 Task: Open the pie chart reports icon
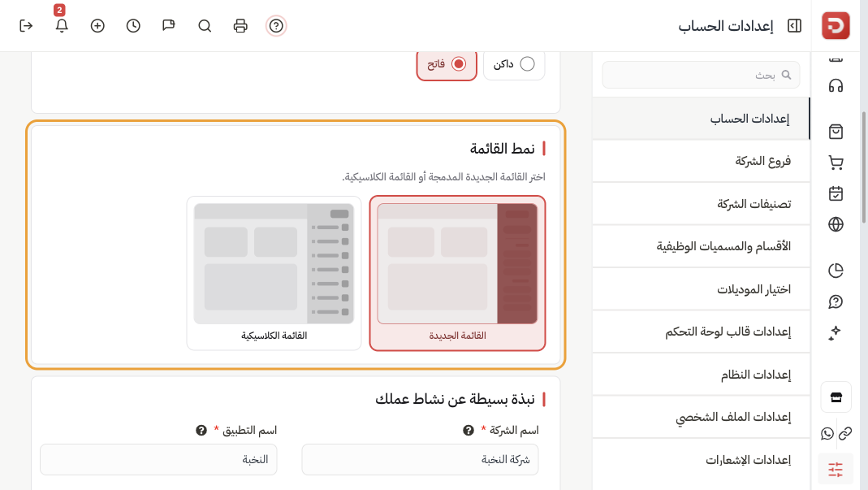click(x=836, y=271)
